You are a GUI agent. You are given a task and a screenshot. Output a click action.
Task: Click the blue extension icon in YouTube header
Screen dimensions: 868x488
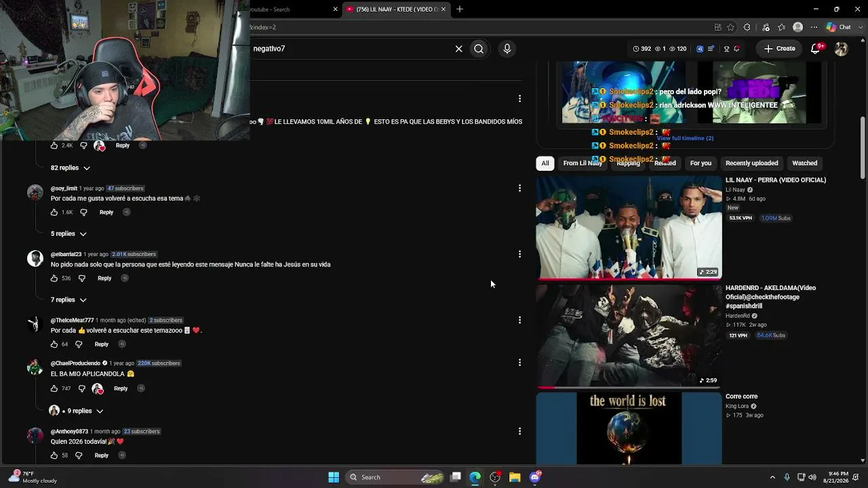pos(700,49)
